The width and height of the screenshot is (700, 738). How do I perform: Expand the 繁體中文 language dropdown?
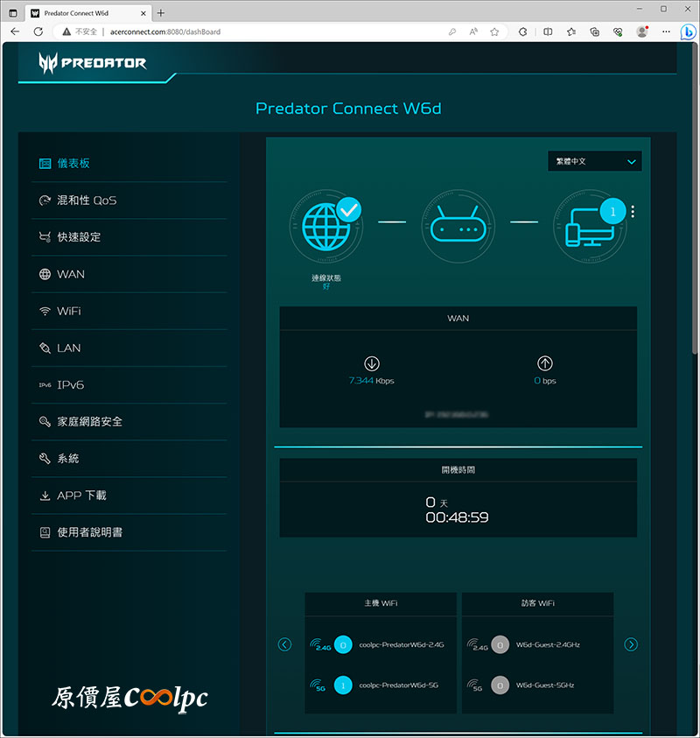coord(595,161)
